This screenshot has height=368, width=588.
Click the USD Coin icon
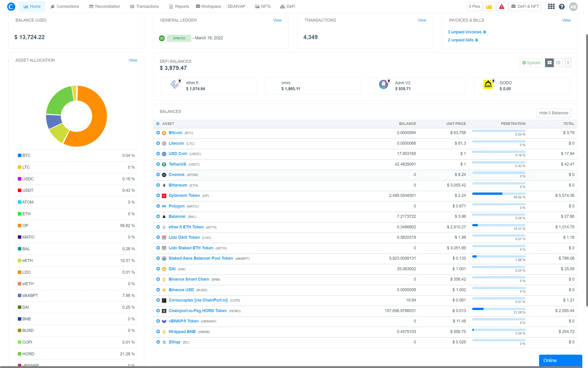(164, 154)
